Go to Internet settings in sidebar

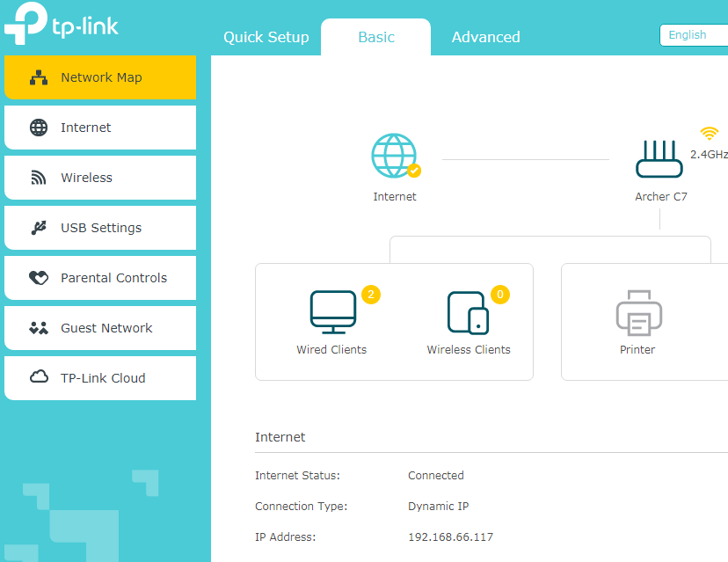[100, 128]
